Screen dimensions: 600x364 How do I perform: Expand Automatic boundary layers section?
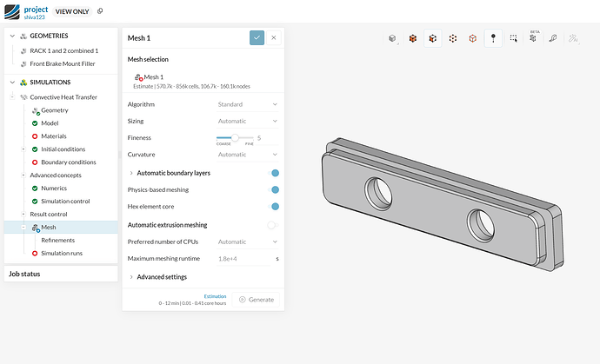131,173
